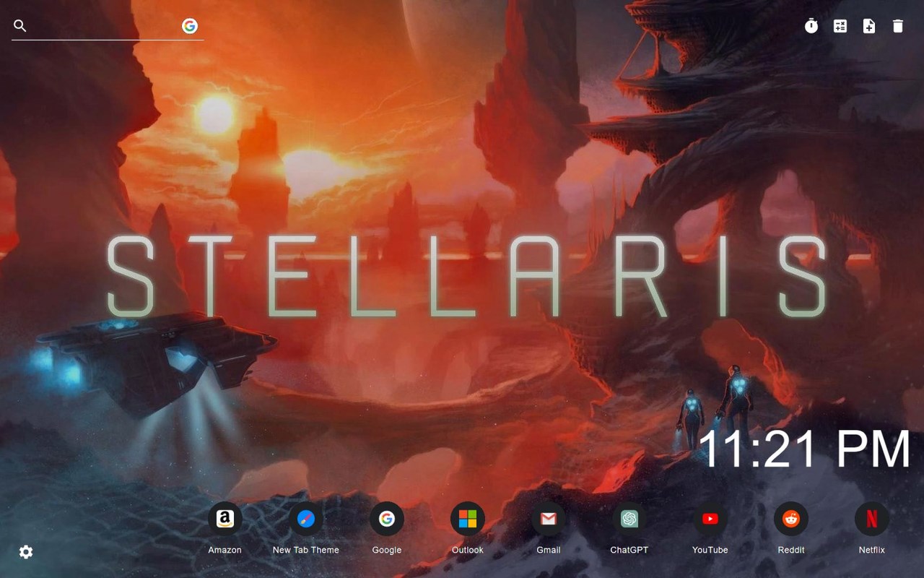Open the Reddit shortcut icon
This screenshot has width=924, height=578.
point(791,519)
